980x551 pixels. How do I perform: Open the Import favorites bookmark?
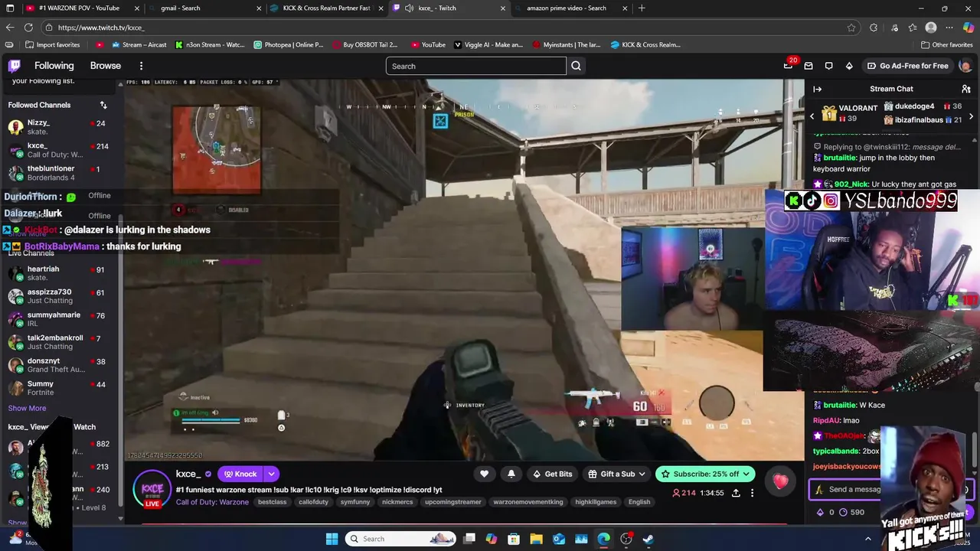point(53,44)
